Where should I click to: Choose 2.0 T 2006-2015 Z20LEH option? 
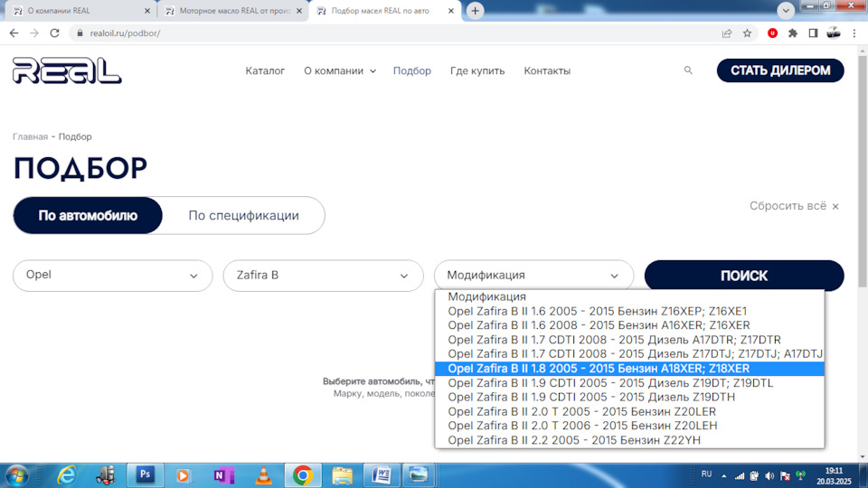point(629,426)
